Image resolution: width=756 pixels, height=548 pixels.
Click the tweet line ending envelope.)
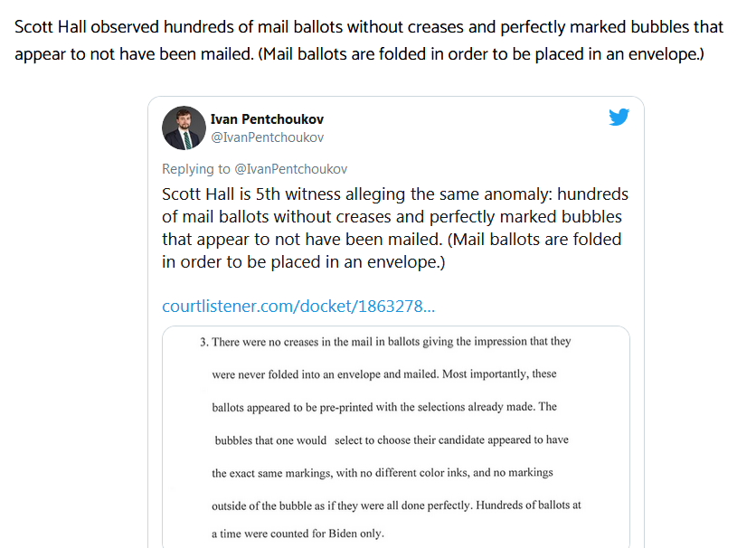click(x=303, y=261)
